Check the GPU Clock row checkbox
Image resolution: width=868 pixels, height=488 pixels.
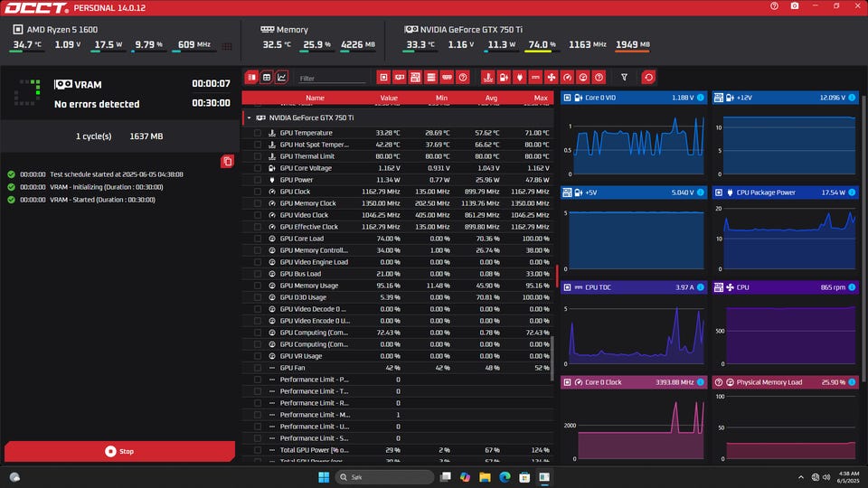click(258, 192)
